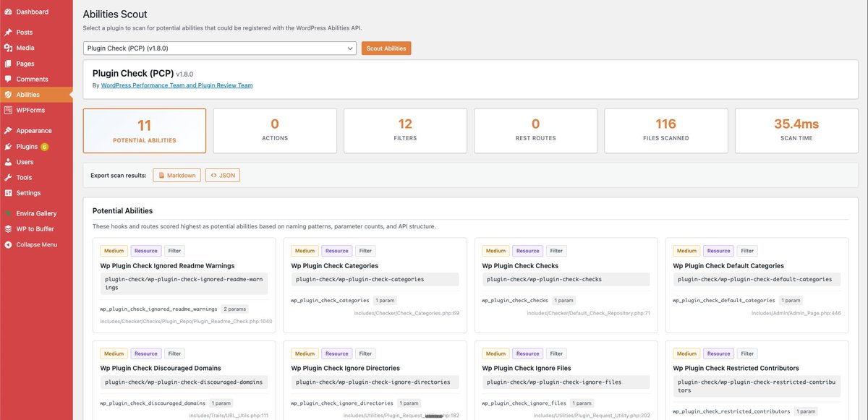Click Filter badge on Checks card
The image size is (868, 420).
[x=556, y=251]
